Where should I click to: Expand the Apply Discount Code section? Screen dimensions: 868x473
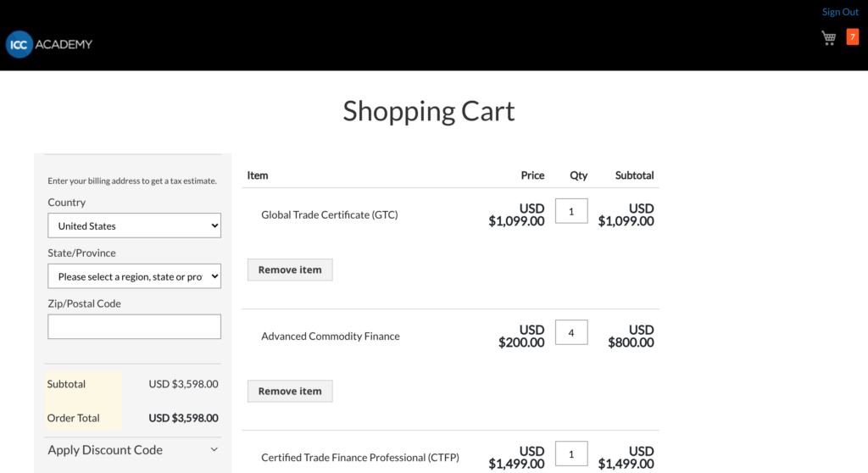[133, 450]
